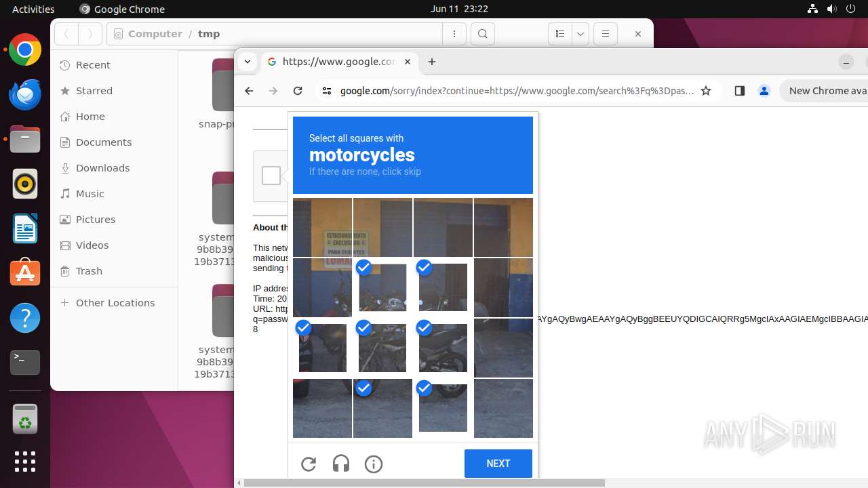Launch Thunderbird from dock
The height and width of the screenshot is (488, 868).
tap(25, 95)
